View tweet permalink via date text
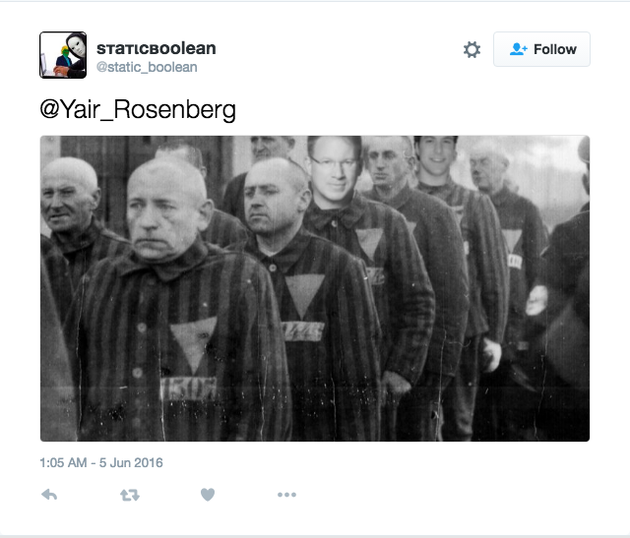Screen dimensions: 630x538 click(101, 462)
